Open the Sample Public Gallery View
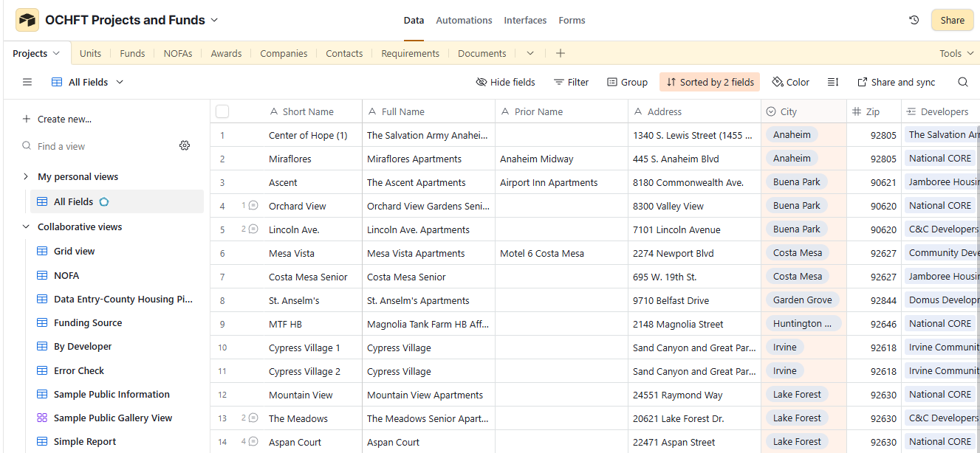The height and width of the screenshot is (453, 980). pyautogui.click(x=112, y=418)
